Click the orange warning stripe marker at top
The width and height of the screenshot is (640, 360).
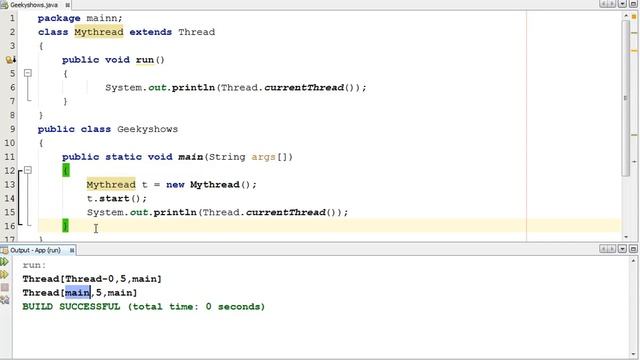[x=634, y=17]
